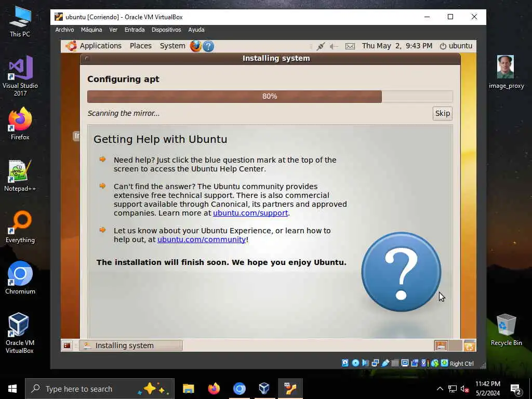Open VirtualBox Ayuda menu
This screenshot has width=532, height=399.
click(x=196, y=30)
